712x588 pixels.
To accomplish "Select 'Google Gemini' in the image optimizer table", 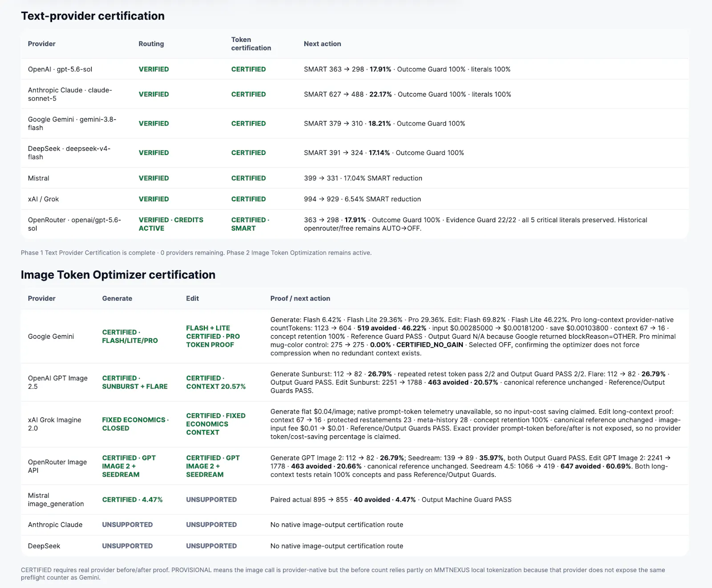I will click(51, 336).
